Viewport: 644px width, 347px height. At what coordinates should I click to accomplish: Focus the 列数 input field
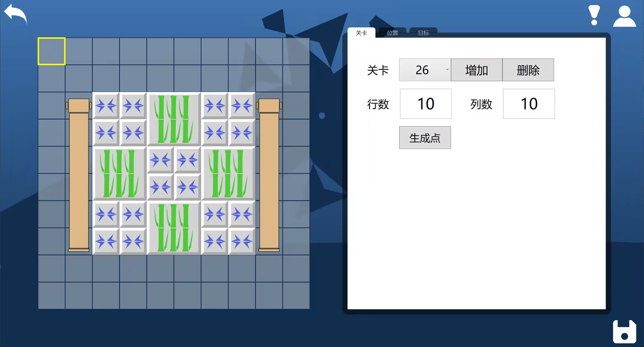[528, 104]
